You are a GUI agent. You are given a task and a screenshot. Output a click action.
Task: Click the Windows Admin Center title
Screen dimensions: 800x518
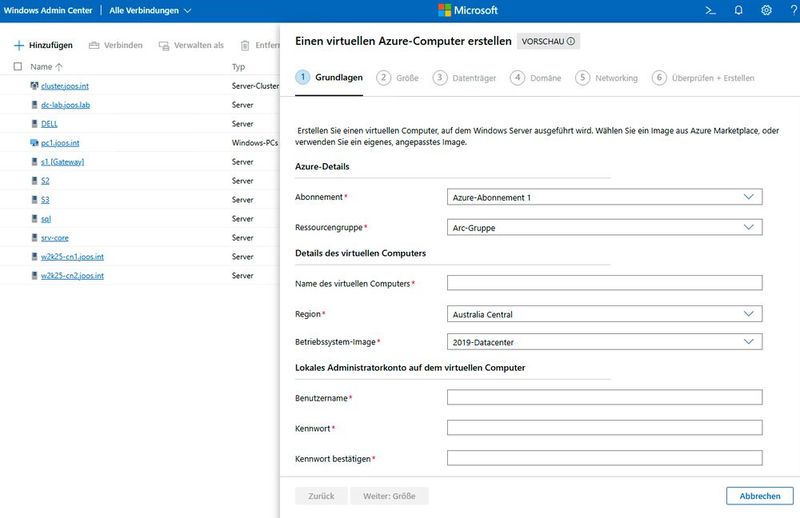click(48, 10)
